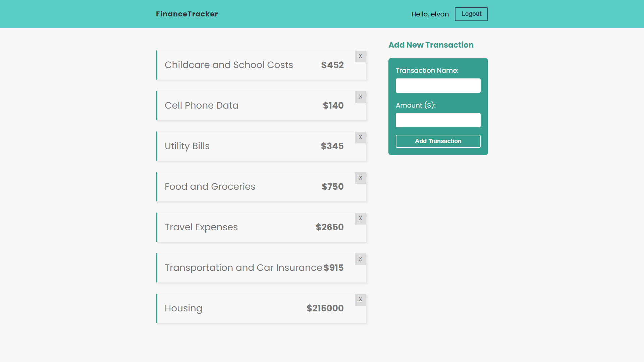
Task: Click the Cell Phone Data transaction row
Action: pyautogui.click(x=261, y=105)
